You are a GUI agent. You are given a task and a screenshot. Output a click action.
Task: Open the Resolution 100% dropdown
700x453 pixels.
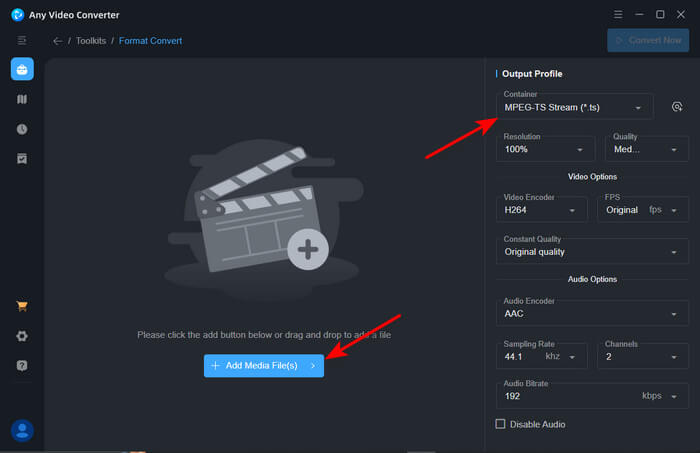pyautogui.click(x=546, y=149)
